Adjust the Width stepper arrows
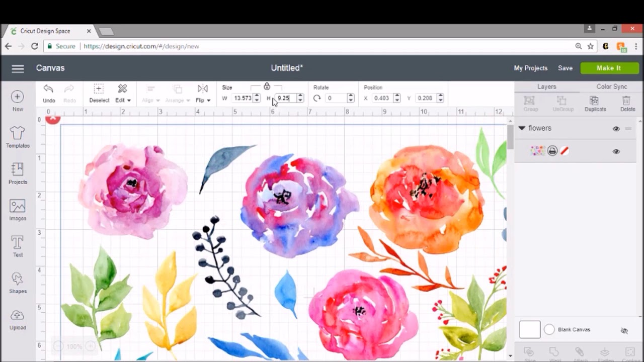Screen dimensions: 644x362 click(257, 98)
